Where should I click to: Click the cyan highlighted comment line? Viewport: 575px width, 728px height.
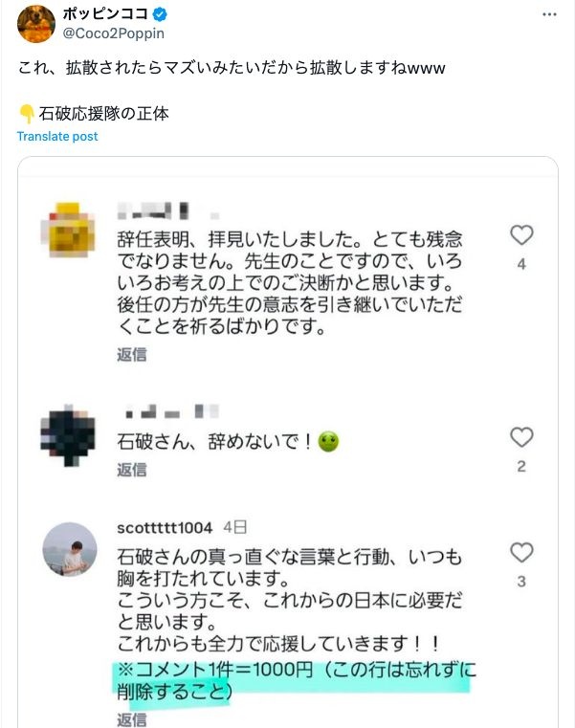tap(293, 680)
